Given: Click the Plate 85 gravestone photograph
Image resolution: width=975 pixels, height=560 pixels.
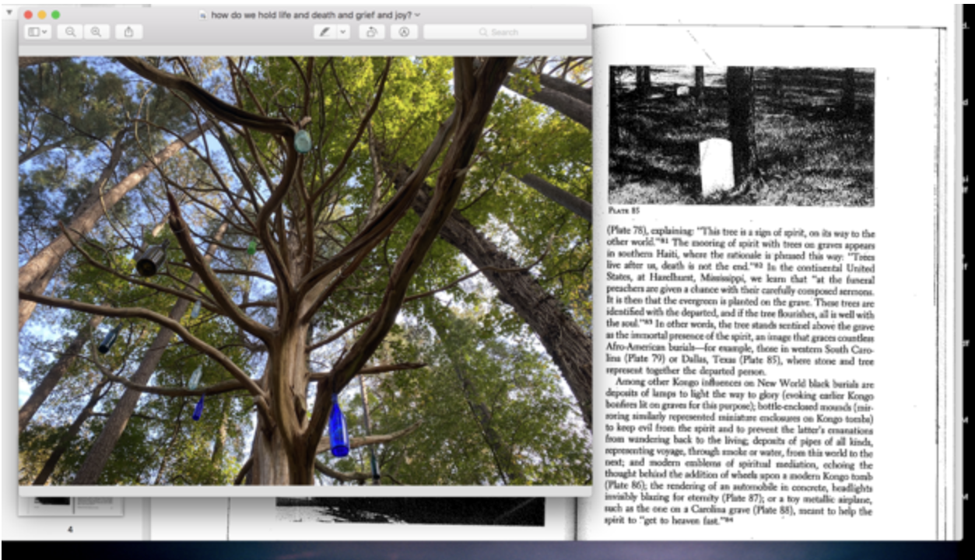Looking at the screenshot, I should (x=741, y=135).
